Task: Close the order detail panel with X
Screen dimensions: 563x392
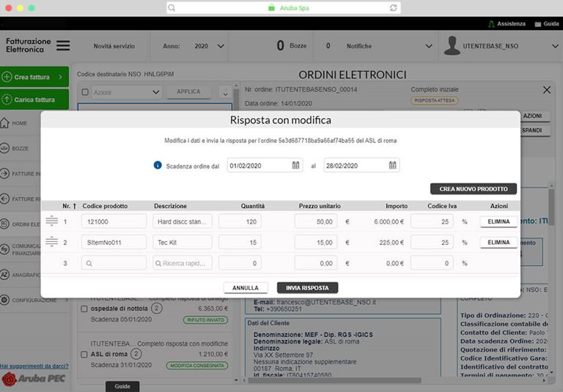Action: pyautogui.click(x=546, y=89)
